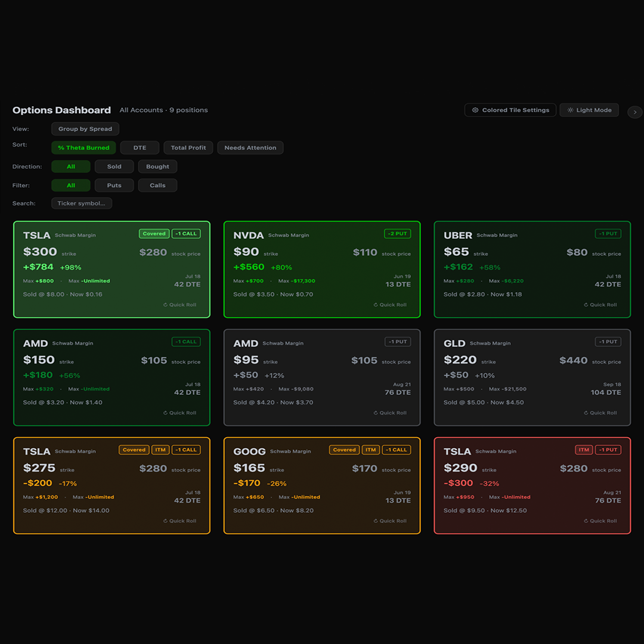This screenshot has width=644, height=644.
Task: Click the +$560 profit on NVDA
Action: coord(249,267)
